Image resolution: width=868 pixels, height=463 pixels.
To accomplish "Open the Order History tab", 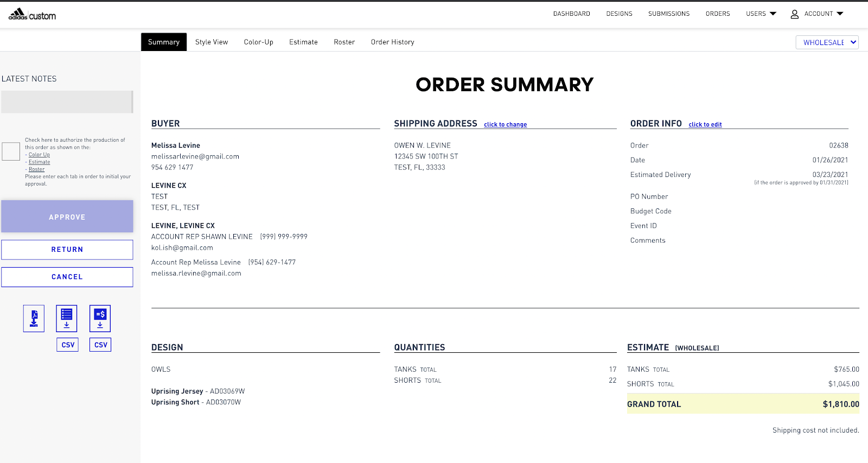I will point(392,42).
